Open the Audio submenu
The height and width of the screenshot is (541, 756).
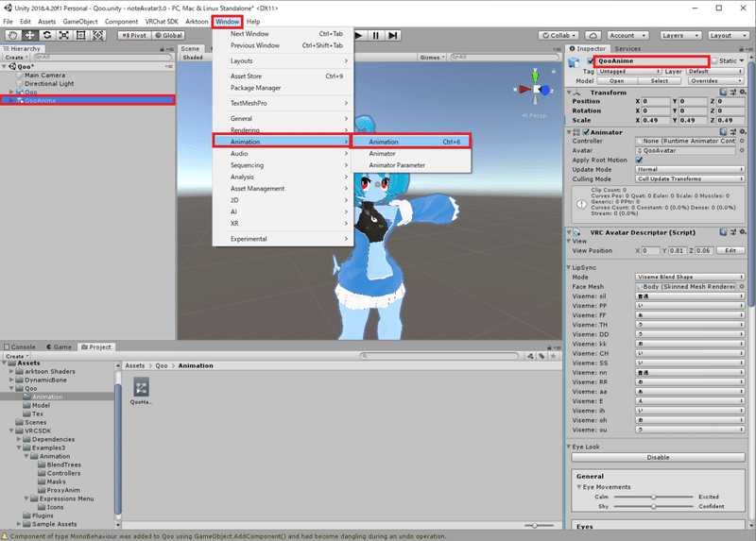point(283,153)
